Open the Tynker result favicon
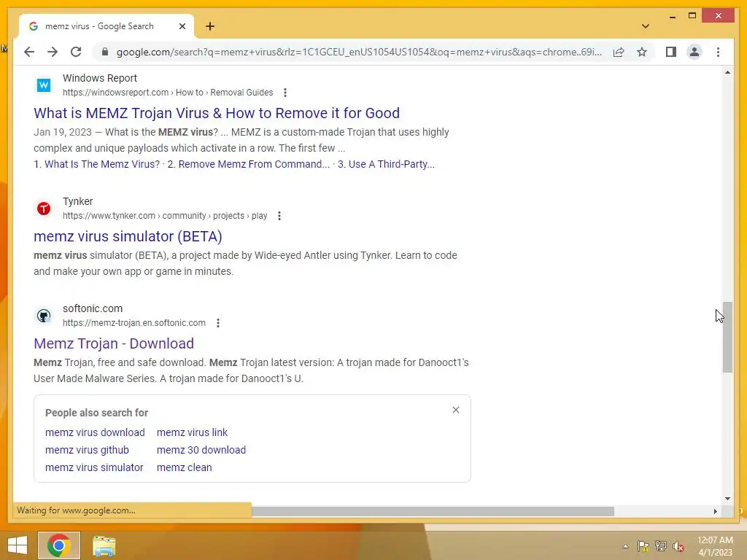This screenshot has width=747, height=560. click(43, 209)
